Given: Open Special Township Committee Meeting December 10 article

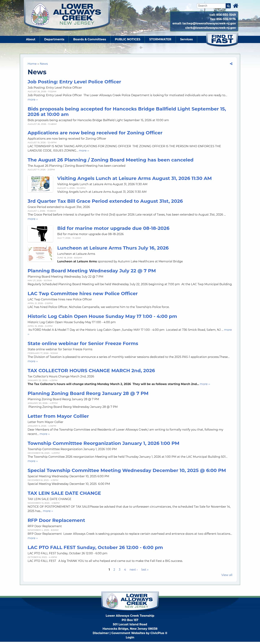Looking at the screenshot, I should click(x=127, y=470).
